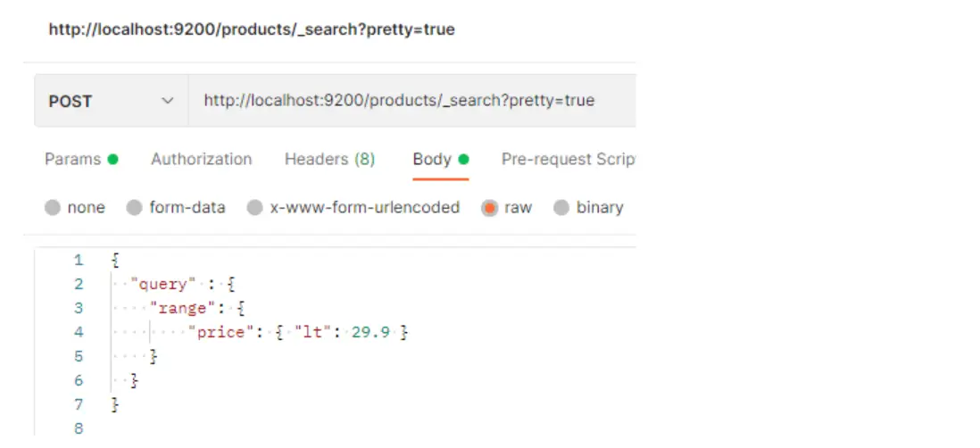The width and height of the screenshot is (980, 448).
Task: Click the green dot next to Params
Action: click(x=113, y=160)
